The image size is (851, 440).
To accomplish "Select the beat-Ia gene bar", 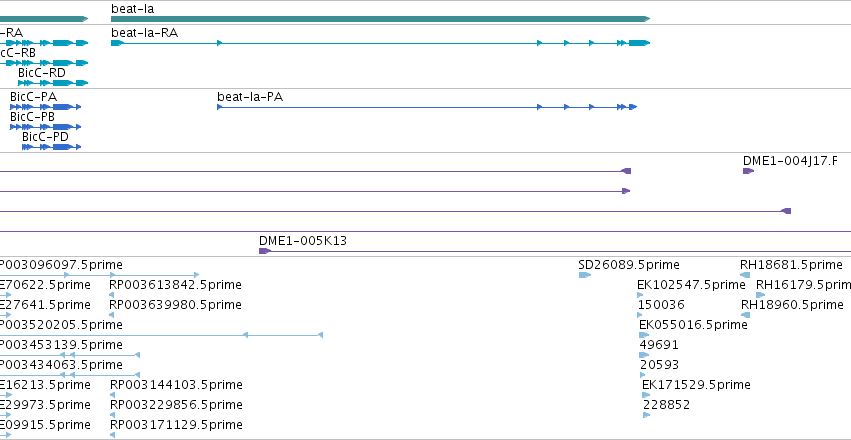I will pos(380,19).
